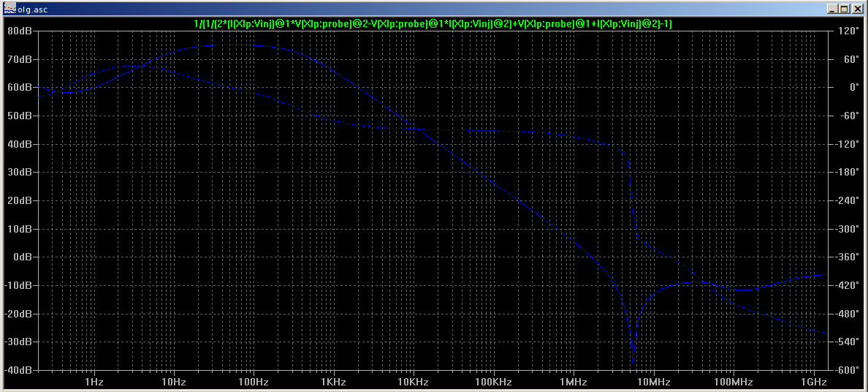Screen dimensions: 868x392
Task: Click the 100MHz frequency axis label
Action: 734,382
